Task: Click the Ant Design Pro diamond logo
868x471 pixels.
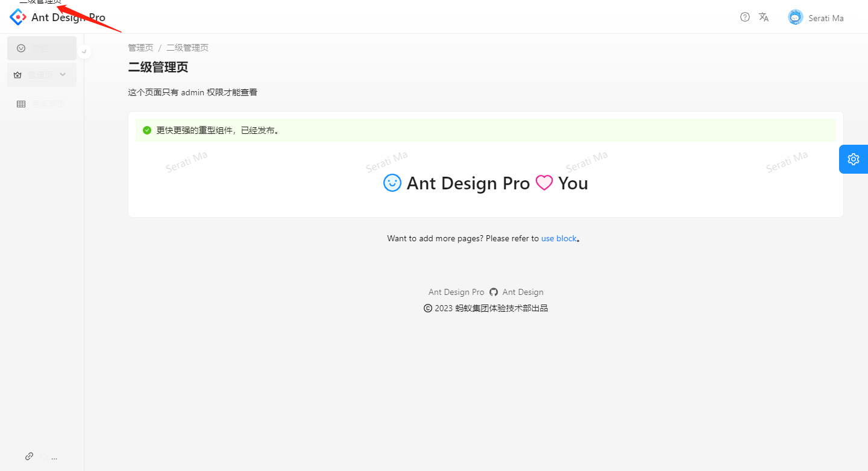Action: pyautogui.click(x=18, y=17)
